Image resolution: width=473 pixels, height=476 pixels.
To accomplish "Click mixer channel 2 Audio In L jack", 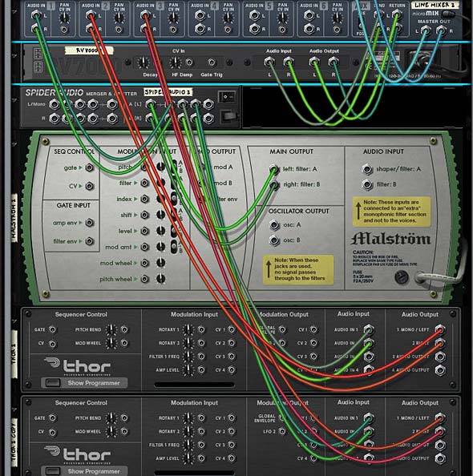I will pyautogui.click(x=91, y=14).
